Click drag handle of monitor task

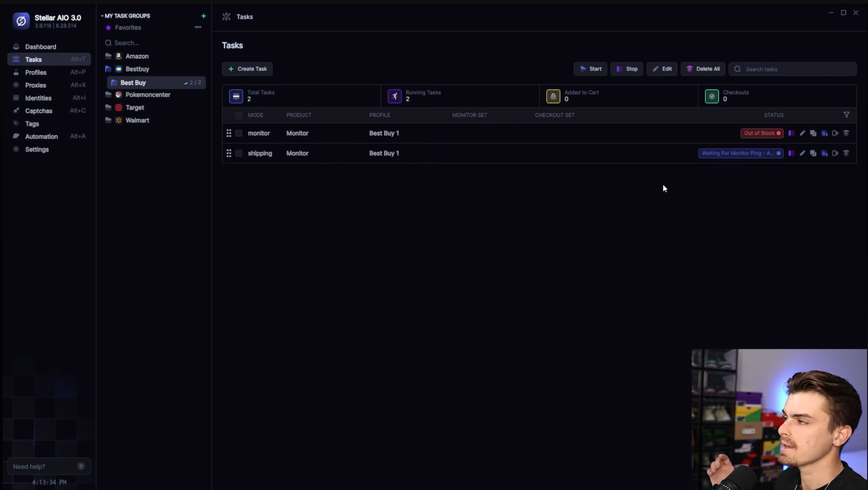pos(229,133)
